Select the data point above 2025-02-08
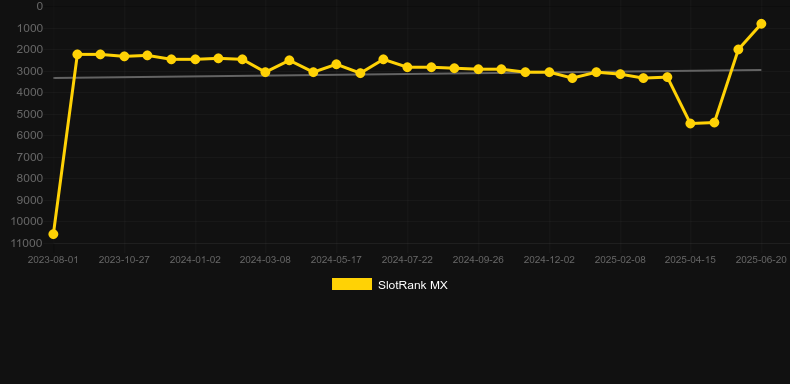 tap(620, 74)
